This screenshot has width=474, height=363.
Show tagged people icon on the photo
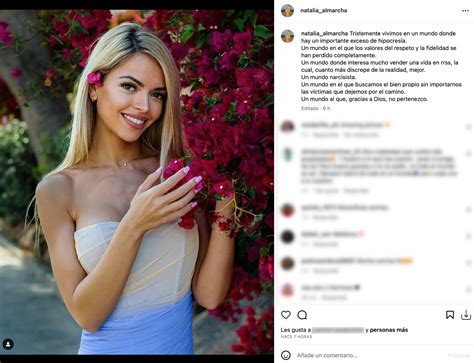[8, 344]
